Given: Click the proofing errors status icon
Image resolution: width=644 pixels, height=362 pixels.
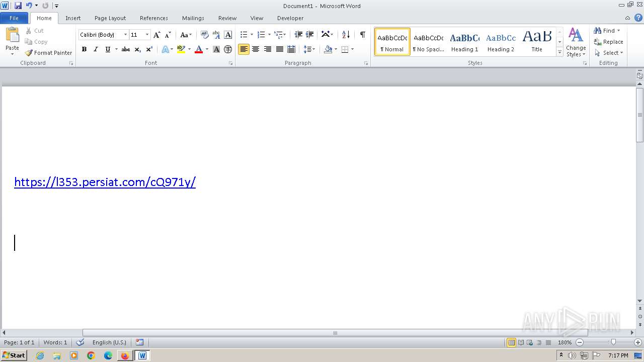Looking at the screenshot, I should 80,342.
